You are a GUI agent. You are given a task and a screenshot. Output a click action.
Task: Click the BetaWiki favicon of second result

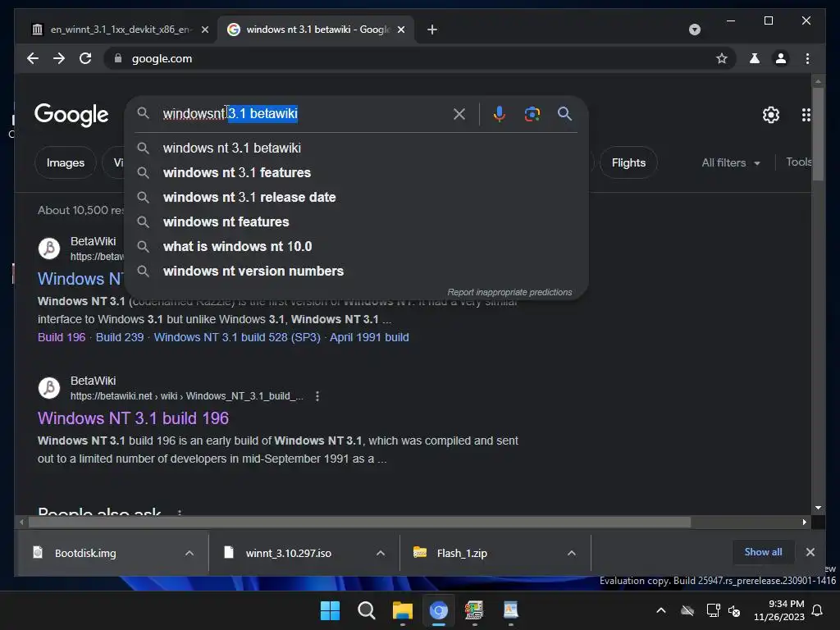pyautogui.click(x=49, y=388)
